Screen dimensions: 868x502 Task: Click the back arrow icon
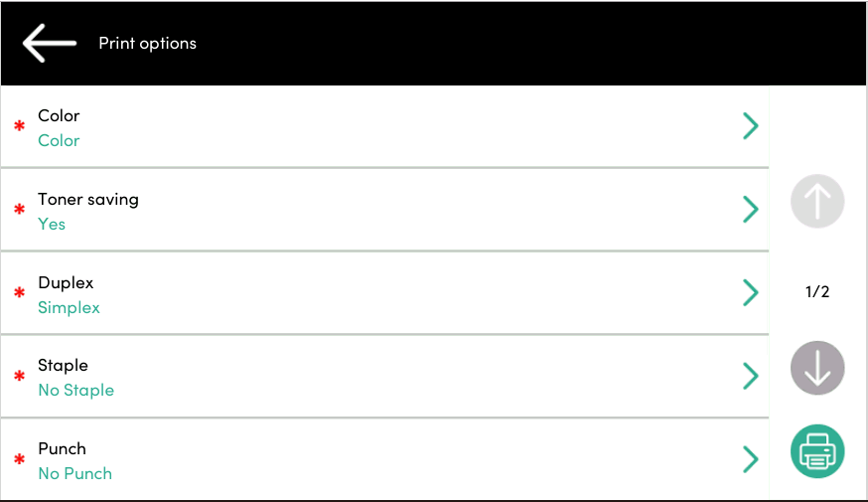(50, 44)
